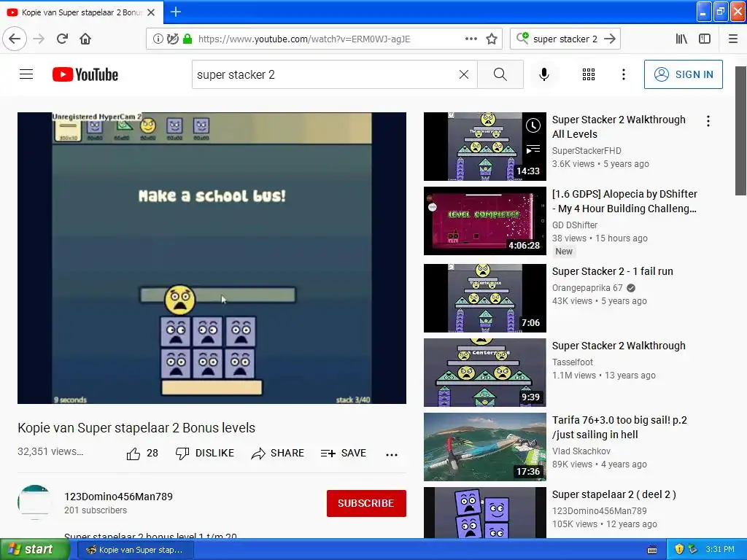Open title link Super stapelaar 2 ( deel 2 )

click(614, 494)
